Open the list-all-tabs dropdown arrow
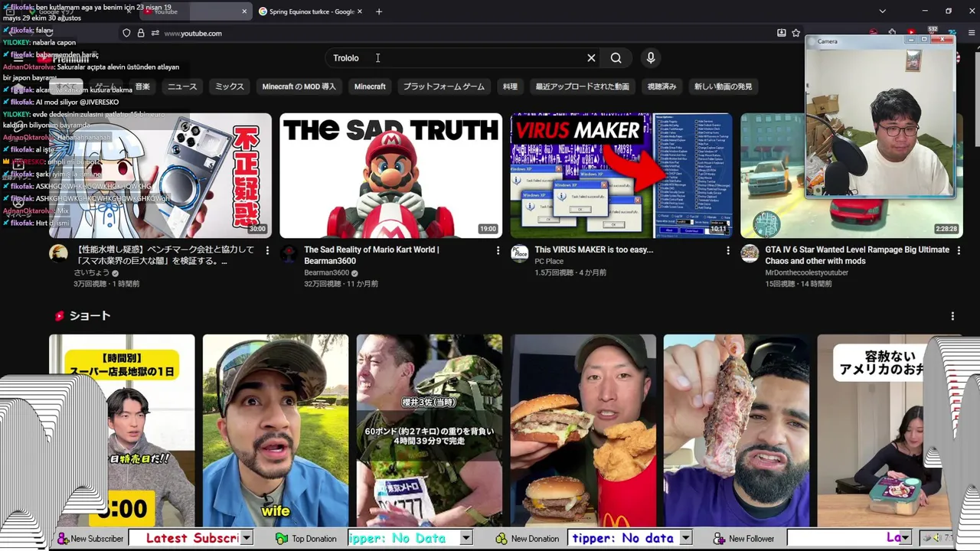 point(882,11)
